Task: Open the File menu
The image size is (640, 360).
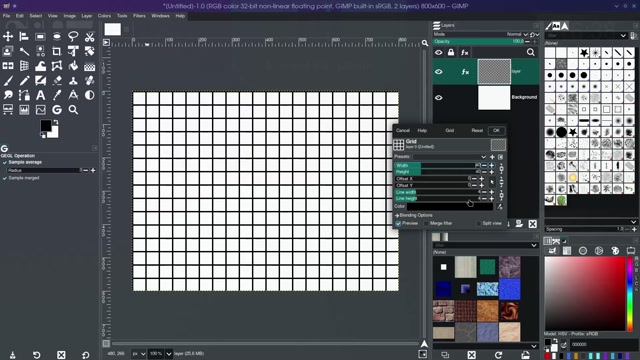Action: pyautogui.click(x=7, y=16)
